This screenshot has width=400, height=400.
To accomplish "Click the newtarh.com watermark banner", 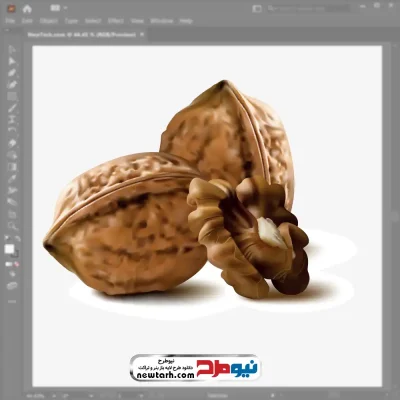I will [x=195, y=368].
